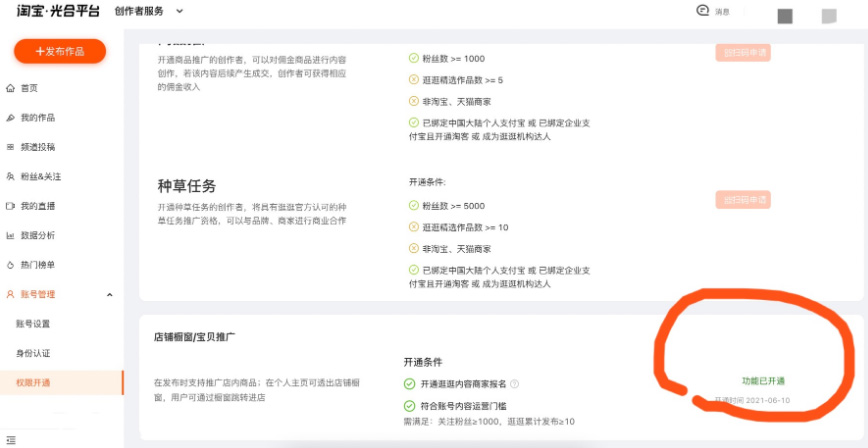Open the 创作者服务 dropdown arrow
Image resolution: width=868 pixels, height=448 pixels.
pos(179,11)
